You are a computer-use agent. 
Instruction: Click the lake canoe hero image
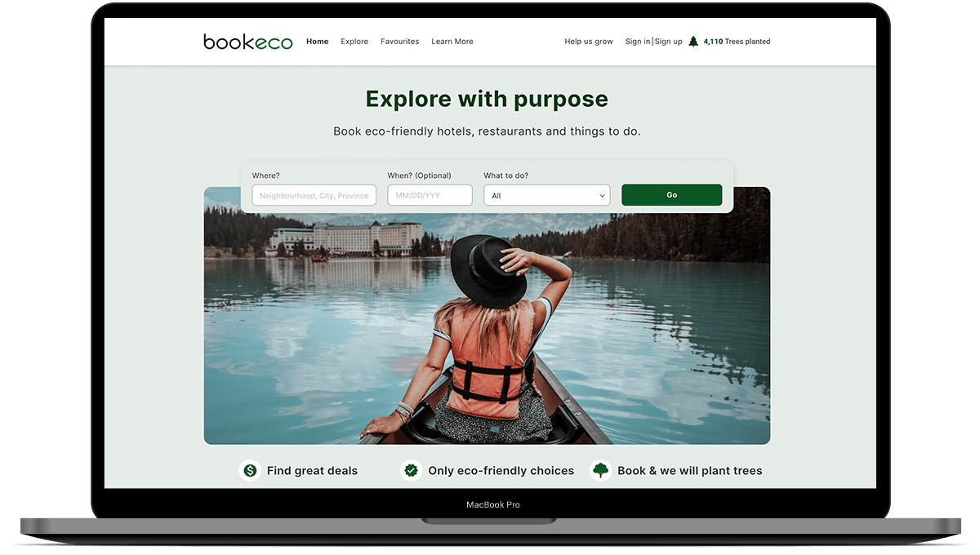click(487, 326)
